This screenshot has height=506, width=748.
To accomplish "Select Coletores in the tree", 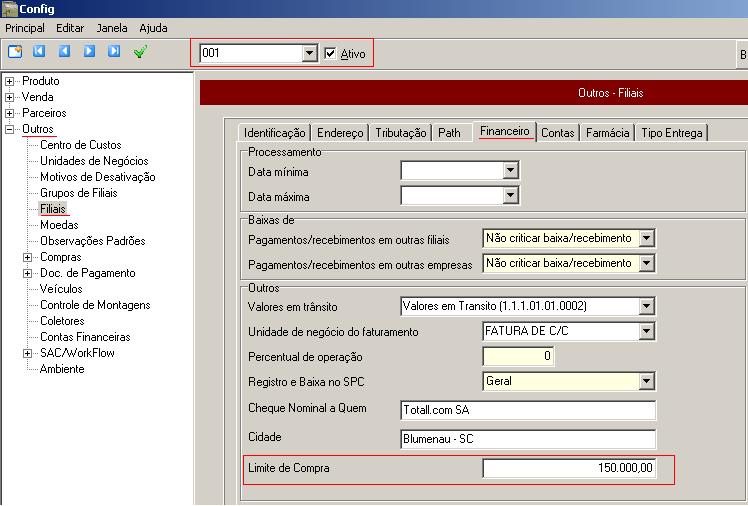I will pyautogui.click(x=62, y=321).
